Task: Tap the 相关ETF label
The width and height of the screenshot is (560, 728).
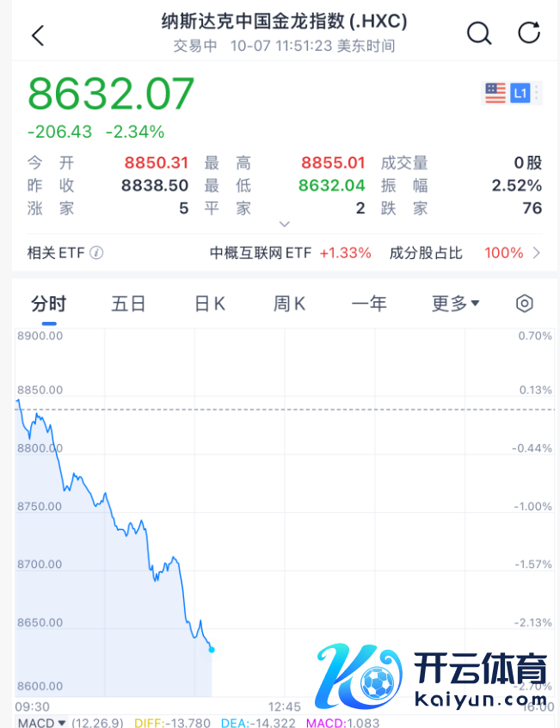Action: coord(56,253)
